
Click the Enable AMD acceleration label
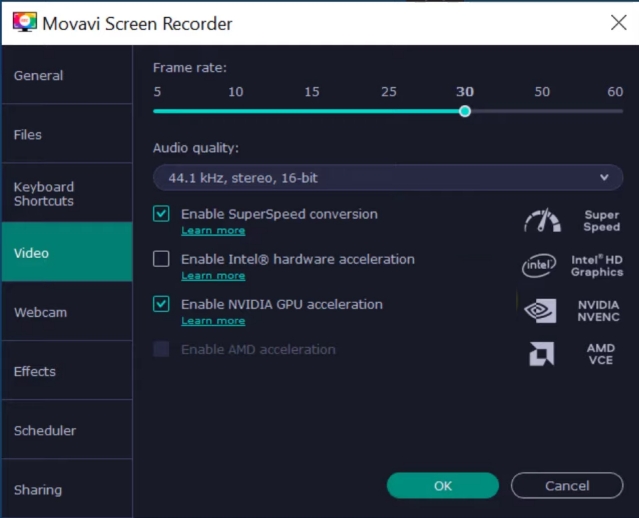pos(258,350)
